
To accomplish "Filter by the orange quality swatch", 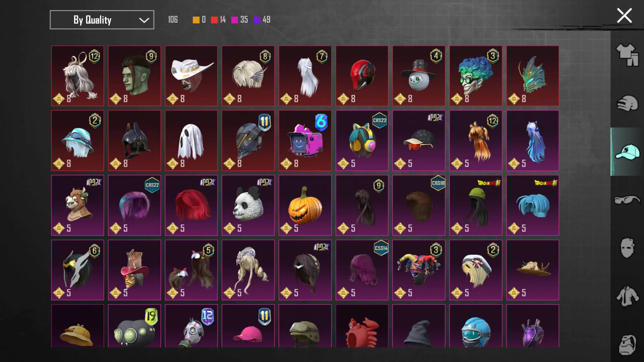I will pos(196,20).
